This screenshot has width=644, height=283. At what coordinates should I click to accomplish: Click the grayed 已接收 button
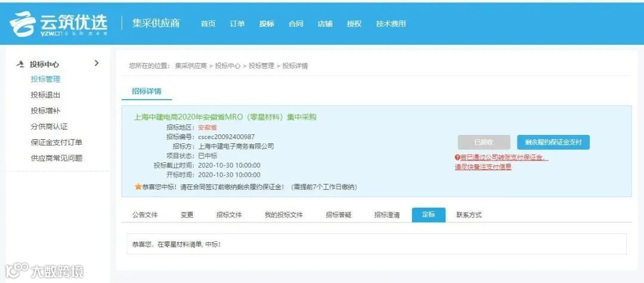click(484, 142)
